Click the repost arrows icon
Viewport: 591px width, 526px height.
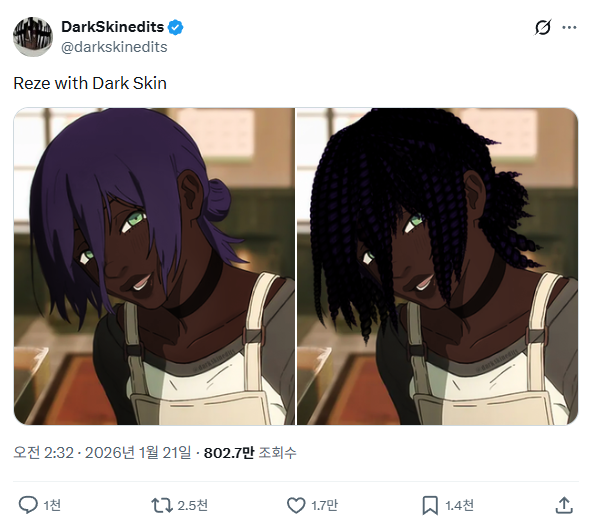pyautogui.click(x=161, y=505)
